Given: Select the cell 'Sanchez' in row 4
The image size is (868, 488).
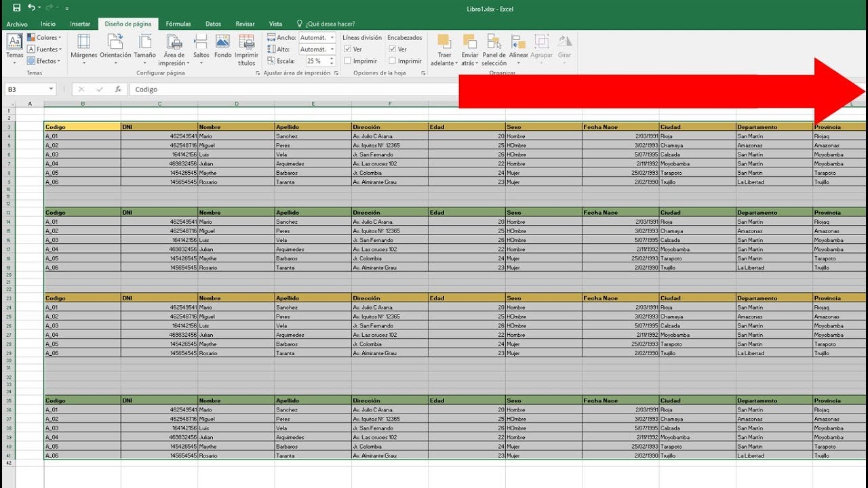Looking at the screenshot, I should tap(313, 136).
